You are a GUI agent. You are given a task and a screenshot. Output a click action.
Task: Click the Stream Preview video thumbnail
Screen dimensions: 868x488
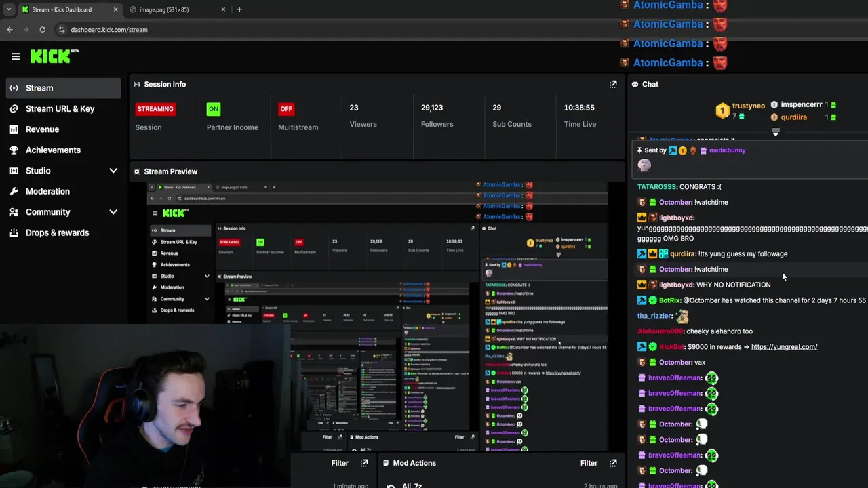377,316
